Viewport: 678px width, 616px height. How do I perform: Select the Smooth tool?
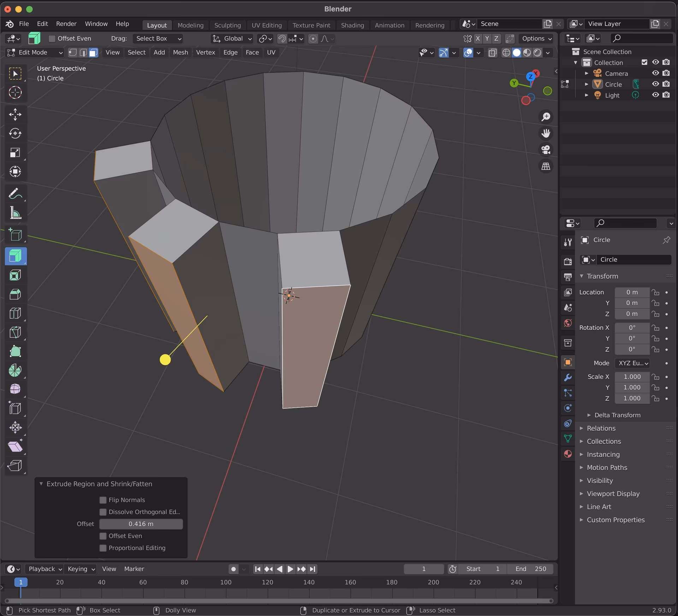(15, 389)
